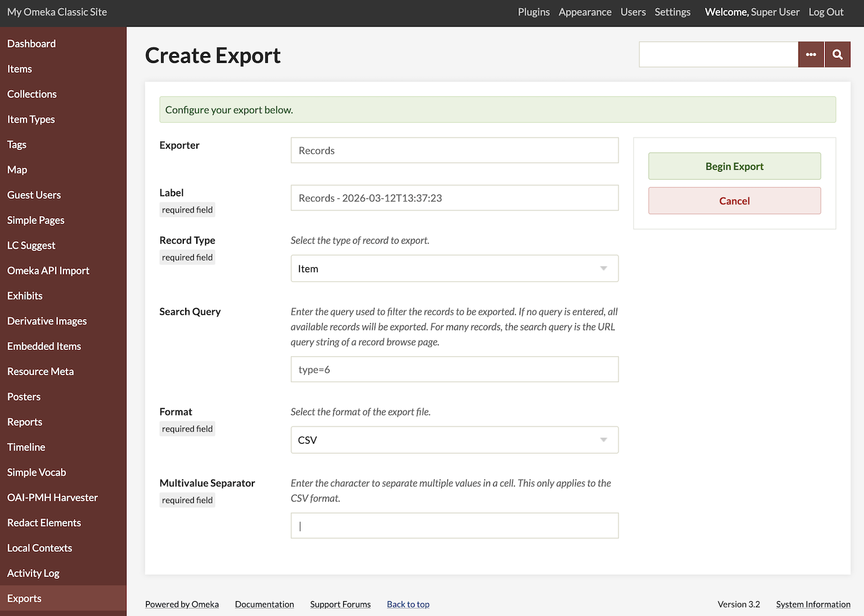Click the Begin Export button
This screenshot has width=864, height=616.
pyautogui.click(x=734, y=166)
